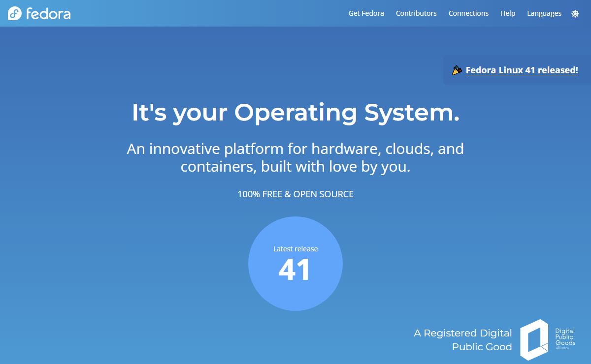Screen dimensions: 591x364
Task: Click the white hexagonal DPG logo icon
Action: click(534, 339)
